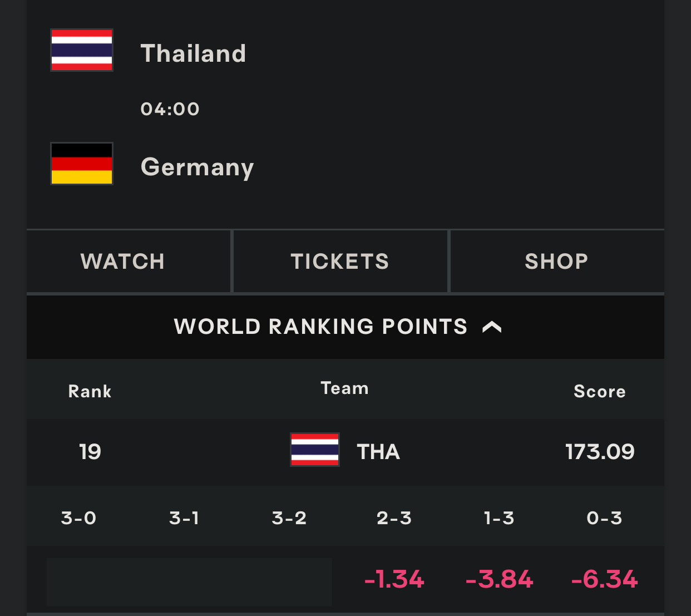Click the -1.34 points value
Screen dimensions: 691x616
point(394,579)
